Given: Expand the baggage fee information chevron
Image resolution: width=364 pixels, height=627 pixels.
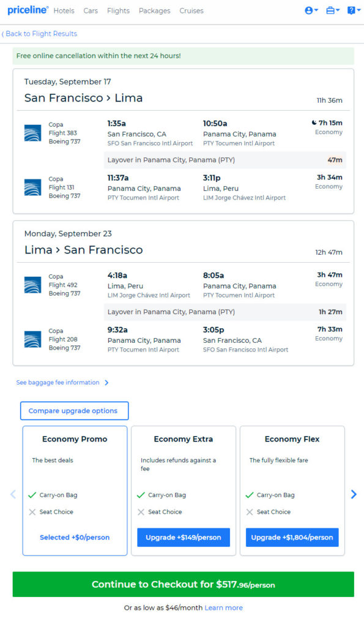Looking at the screenshot, I should pyautogui.click(x=106, y=383).
